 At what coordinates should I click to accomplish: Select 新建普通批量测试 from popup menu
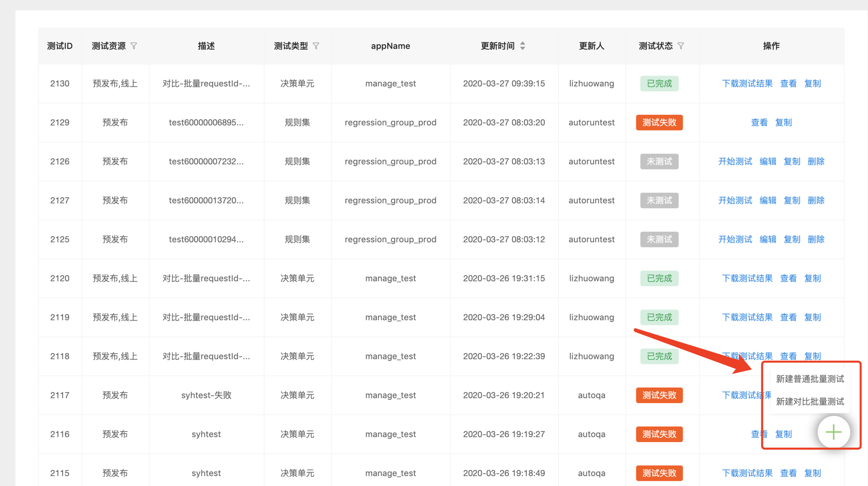810,379
